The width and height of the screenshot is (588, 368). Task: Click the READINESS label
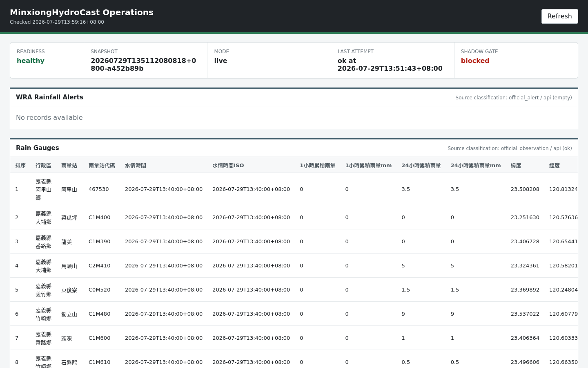tap(31, 52)
